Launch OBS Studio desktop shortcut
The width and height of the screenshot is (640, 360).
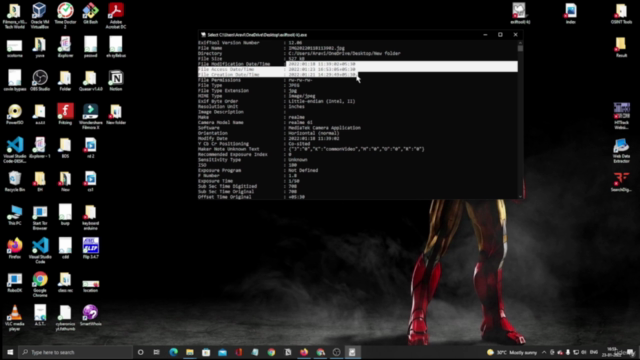click(x=40, y=80)
